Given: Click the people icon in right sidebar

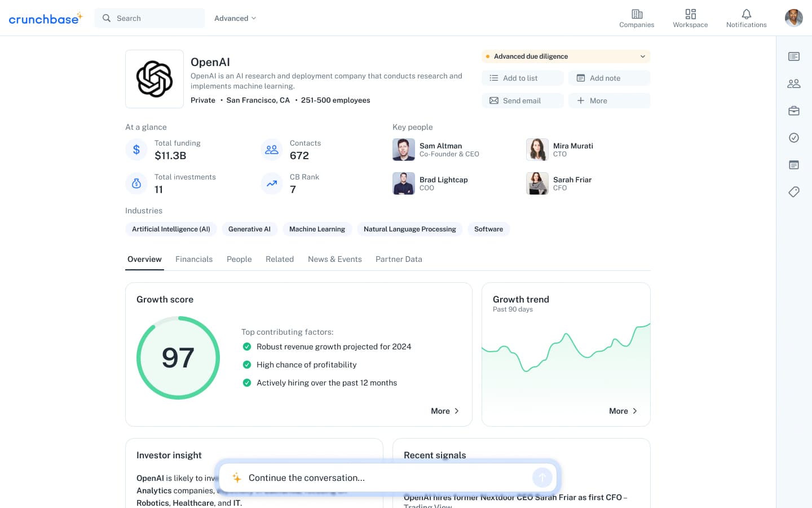Looking at the screenshot, I should point(794,84).
